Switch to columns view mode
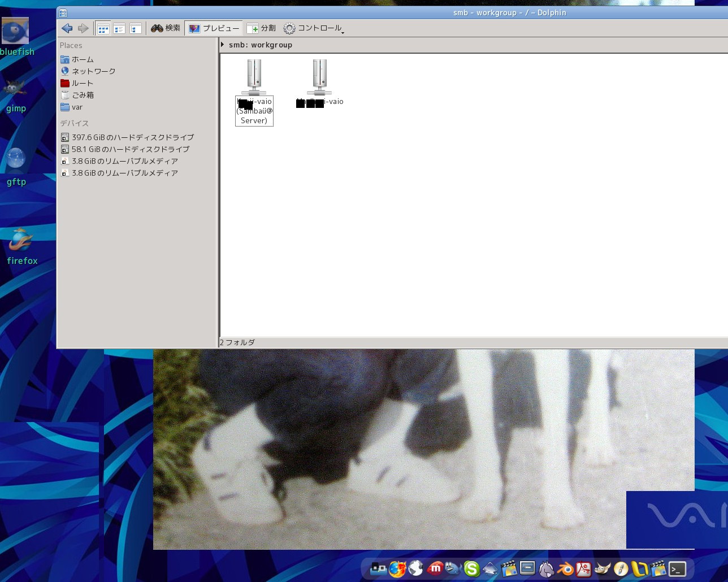Image resolution: width=728 pixels, height=582 pixels. pyautogui.click(x=135, y=28)
